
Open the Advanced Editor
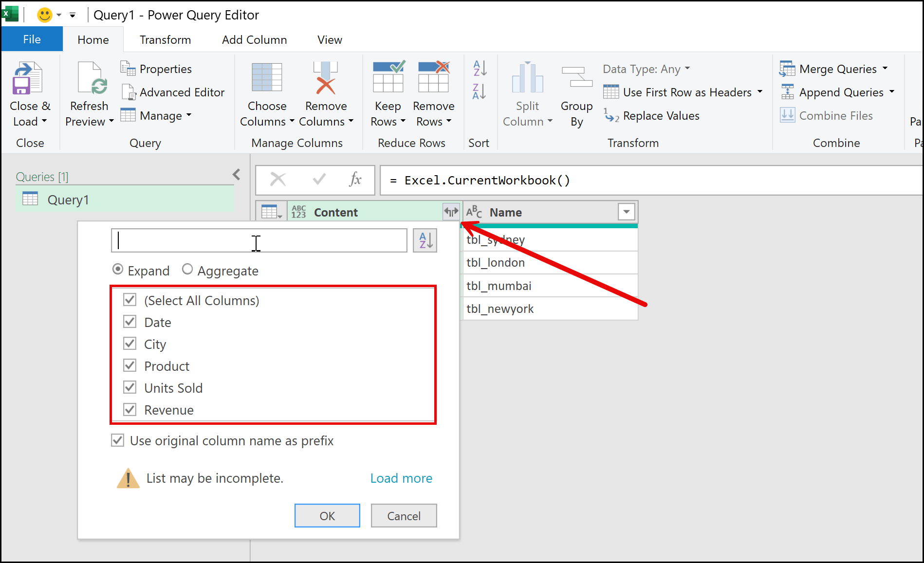click(x=173, y=92)
